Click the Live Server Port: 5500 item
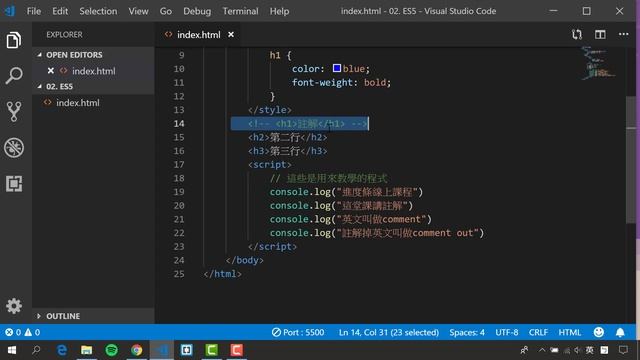This screenshot has height=360, width=640. click(298, 332)
